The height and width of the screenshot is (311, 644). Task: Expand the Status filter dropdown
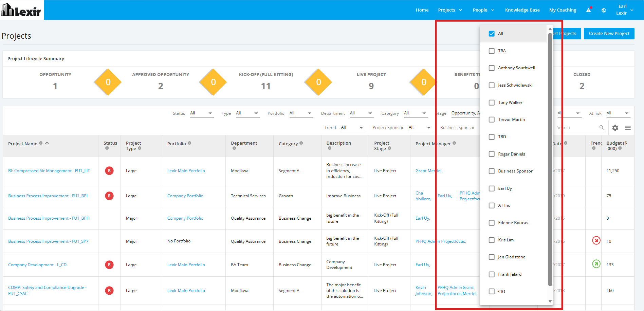pyautogui.click(x=201, y=113)
